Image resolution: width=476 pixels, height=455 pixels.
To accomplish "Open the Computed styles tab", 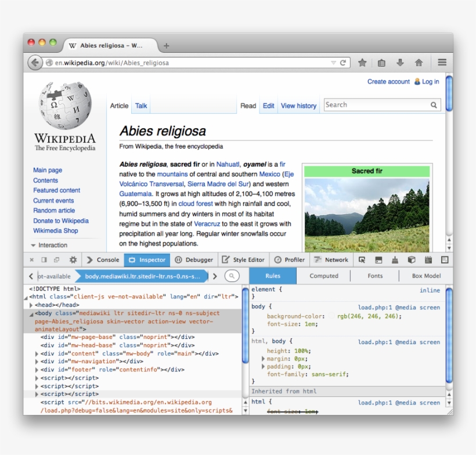I will [x=323, y=276].
